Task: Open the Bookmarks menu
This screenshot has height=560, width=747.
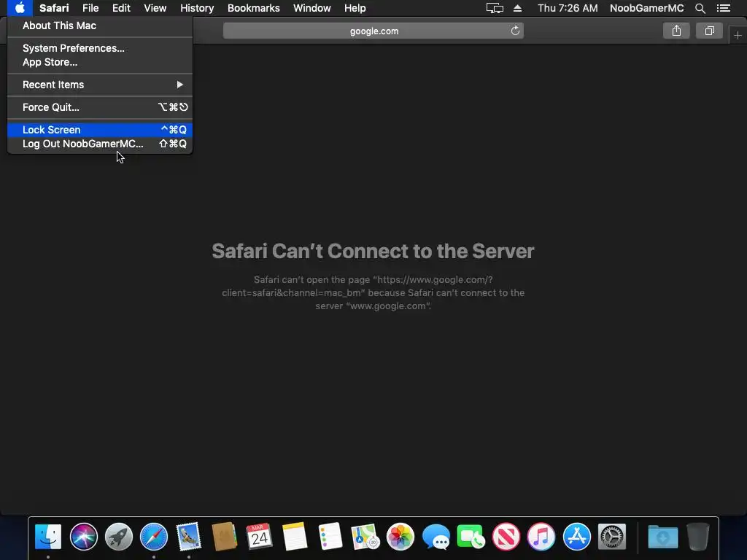Action: [x=253, y=8]
